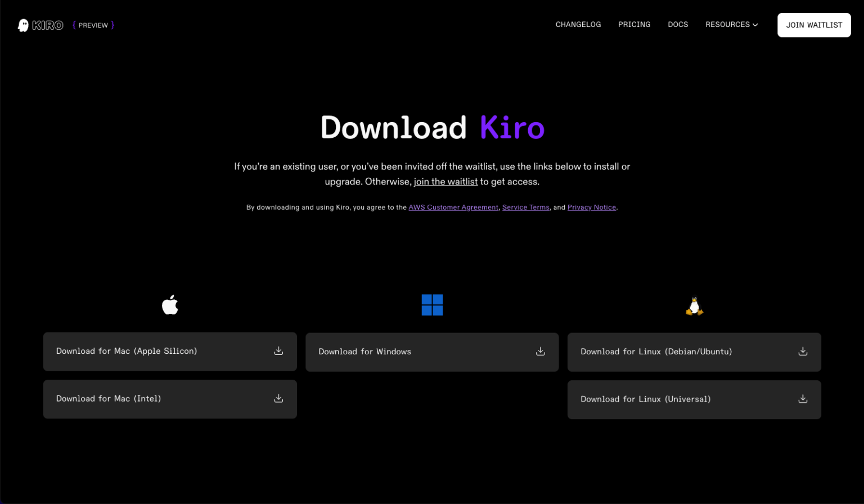864x504 pixels.
Task: Click the download icon on Mac Intel button
Action: pos(278,398)
